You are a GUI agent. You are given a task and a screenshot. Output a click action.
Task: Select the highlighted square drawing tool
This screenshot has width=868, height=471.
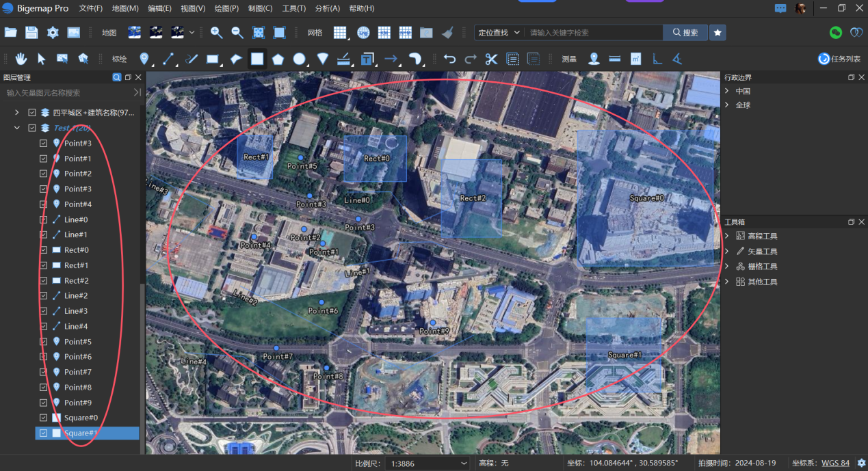pos(257,59)
